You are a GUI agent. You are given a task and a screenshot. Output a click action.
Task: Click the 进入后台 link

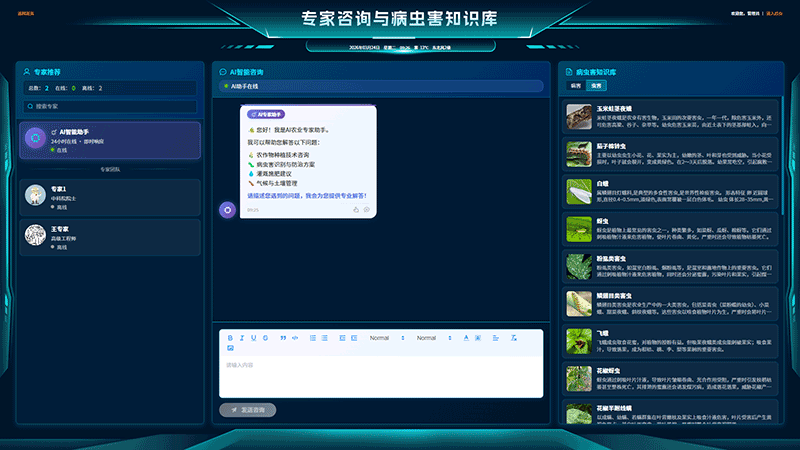click(x=774, y=14)
